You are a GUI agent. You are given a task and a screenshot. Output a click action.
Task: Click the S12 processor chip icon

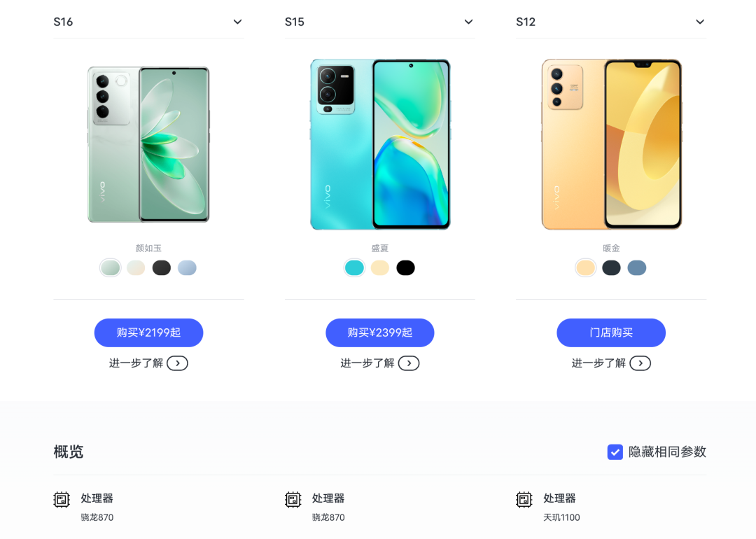coord(524,500)
